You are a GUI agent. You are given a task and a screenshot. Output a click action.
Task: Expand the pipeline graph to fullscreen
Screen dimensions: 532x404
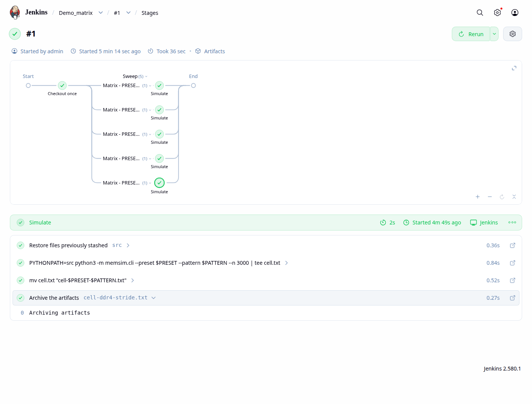[x=514, y=68]
